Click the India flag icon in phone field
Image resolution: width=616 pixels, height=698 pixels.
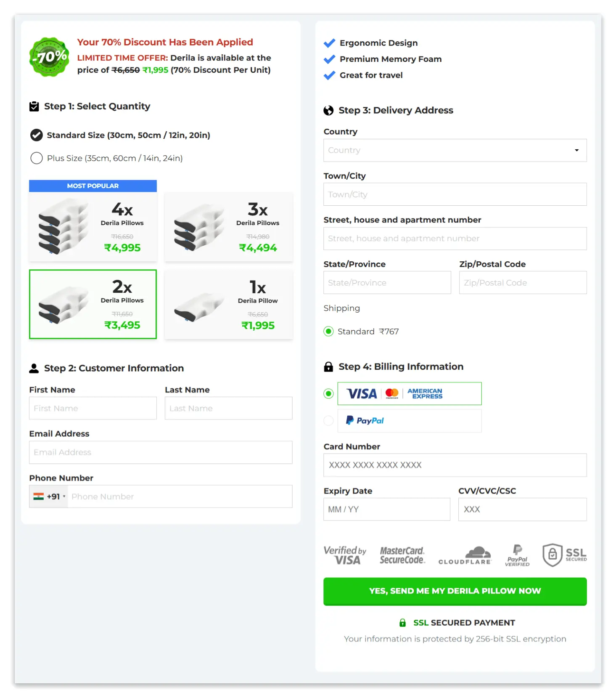[x=39, y=496]
